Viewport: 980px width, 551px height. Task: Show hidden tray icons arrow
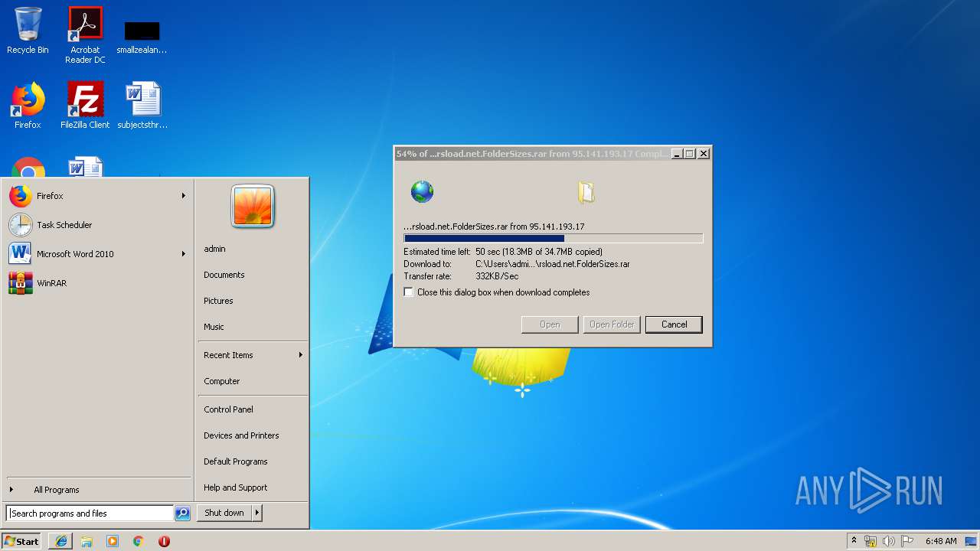[854, 540]
